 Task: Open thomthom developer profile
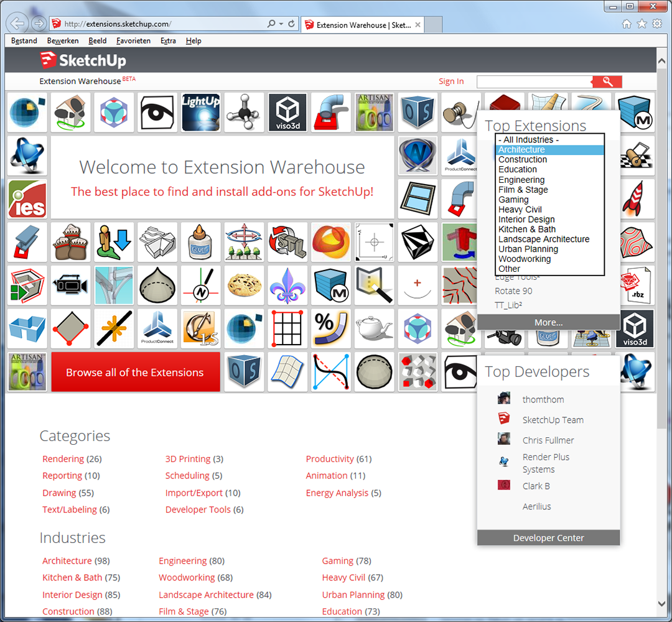(x=543, y=399)
